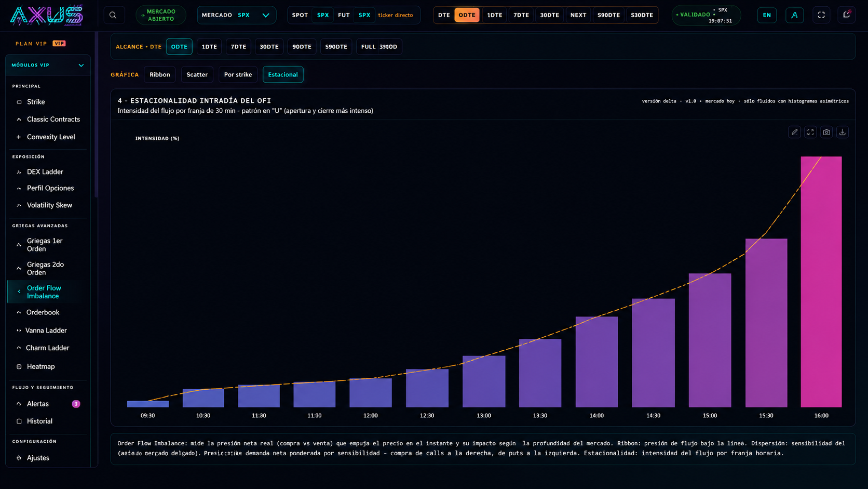Select 30DTE in the Alcance DTE row
Screen dimensions: 868x489
[269, 47]
